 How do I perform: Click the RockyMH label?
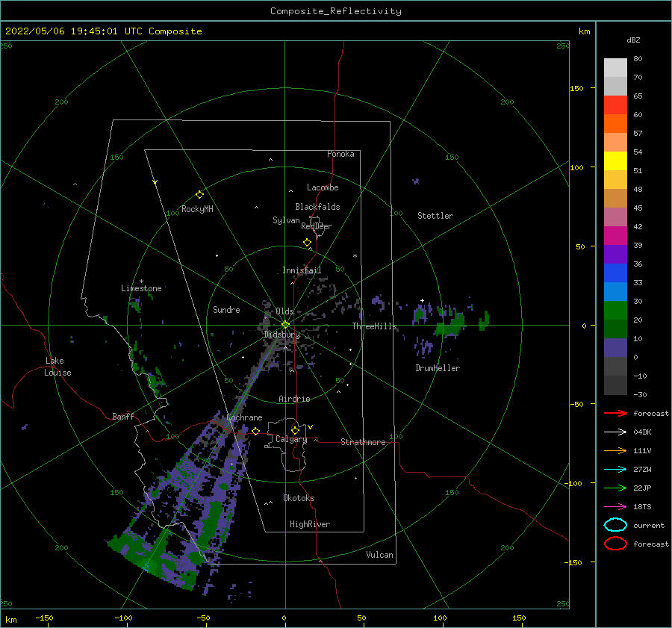point(197,209)
